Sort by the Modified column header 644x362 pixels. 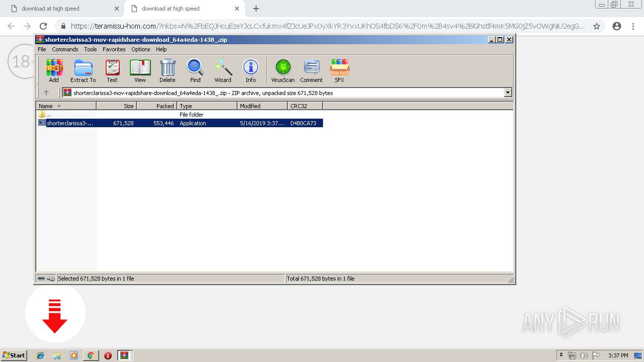click(x=262, y=106)
